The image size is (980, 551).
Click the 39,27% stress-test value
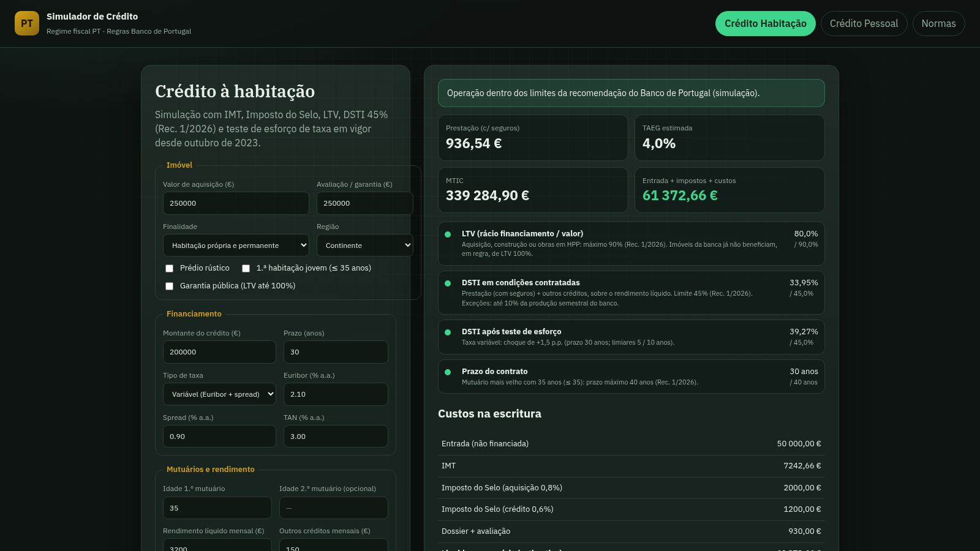[x=804, y=332]
